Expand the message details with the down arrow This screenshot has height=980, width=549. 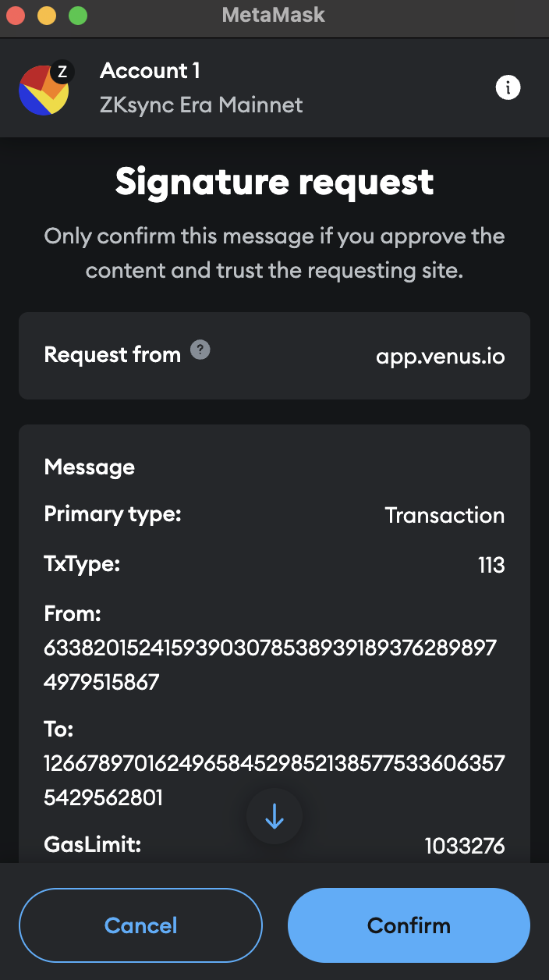pyautogui.click(x=274, y=815)
